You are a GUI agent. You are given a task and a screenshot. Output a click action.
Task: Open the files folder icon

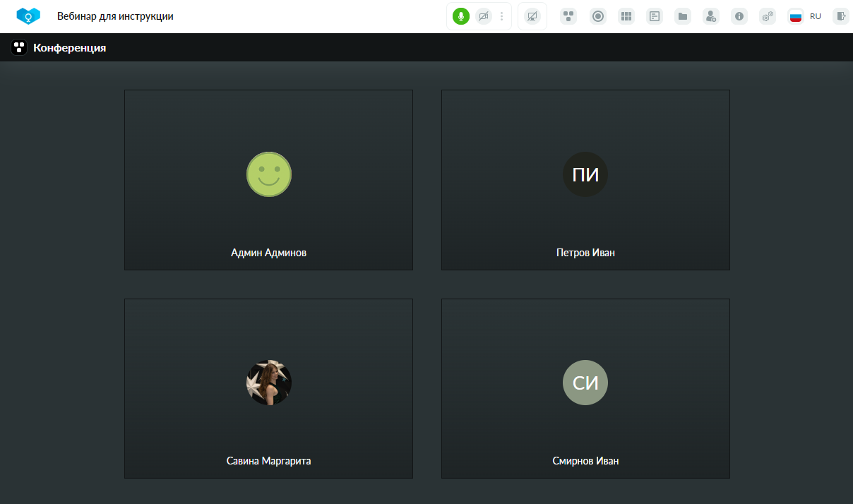pyautogui.click(x=683, y=16)
